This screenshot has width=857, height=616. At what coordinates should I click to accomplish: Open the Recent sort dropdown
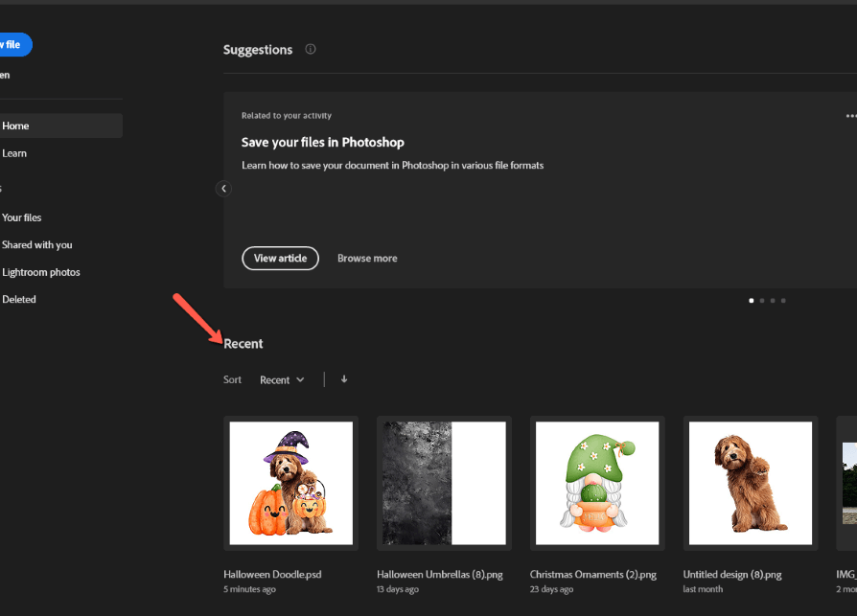282,380
